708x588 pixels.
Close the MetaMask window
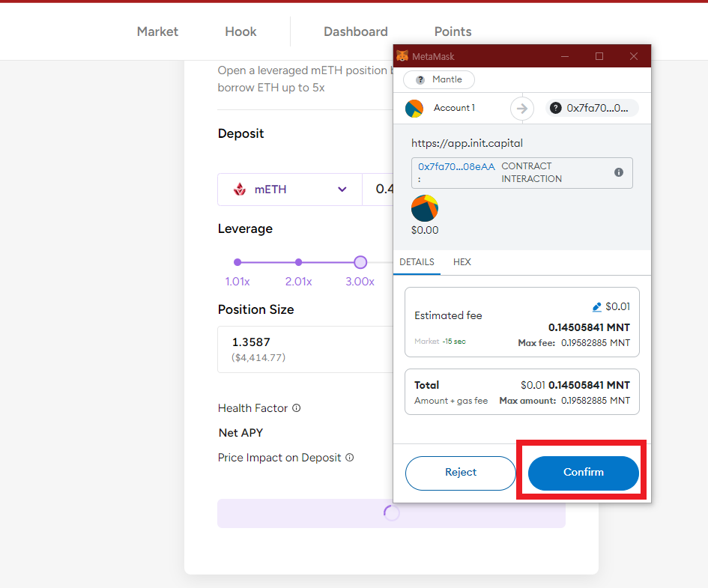634,56
